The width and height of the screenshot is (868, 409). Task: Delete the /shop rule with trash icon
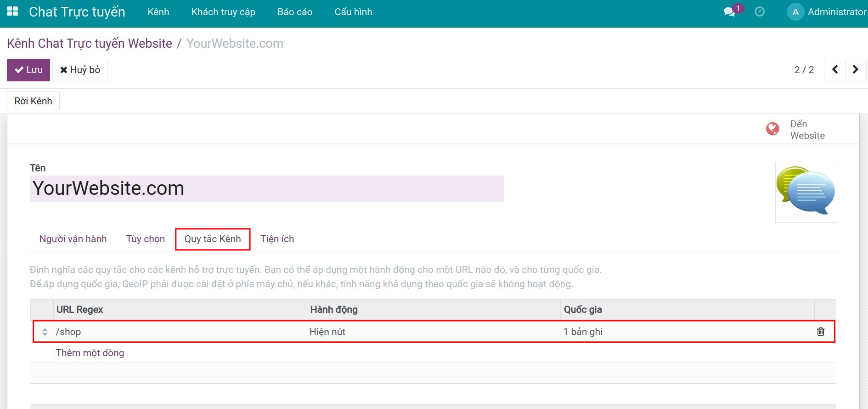click(x=820, y=331)
